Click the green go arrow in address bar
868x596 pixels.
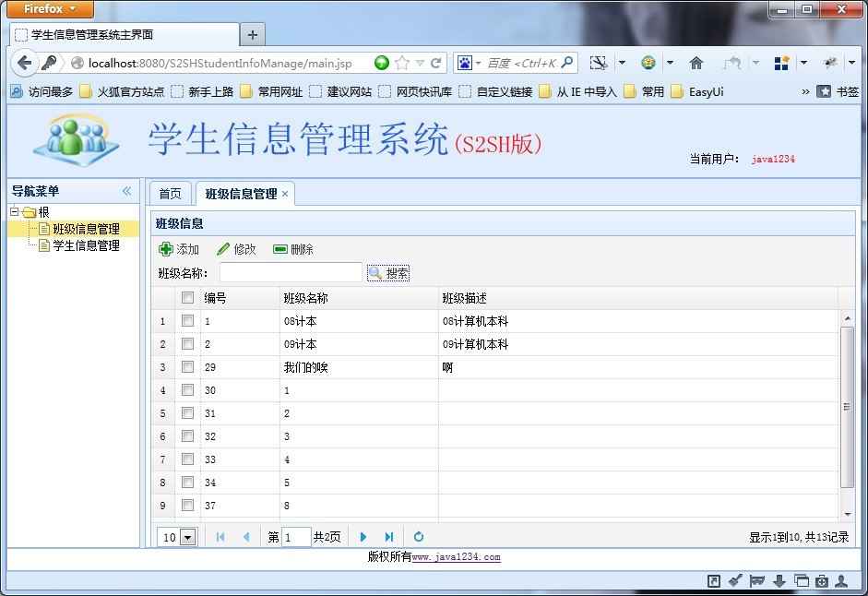(381, 63)
